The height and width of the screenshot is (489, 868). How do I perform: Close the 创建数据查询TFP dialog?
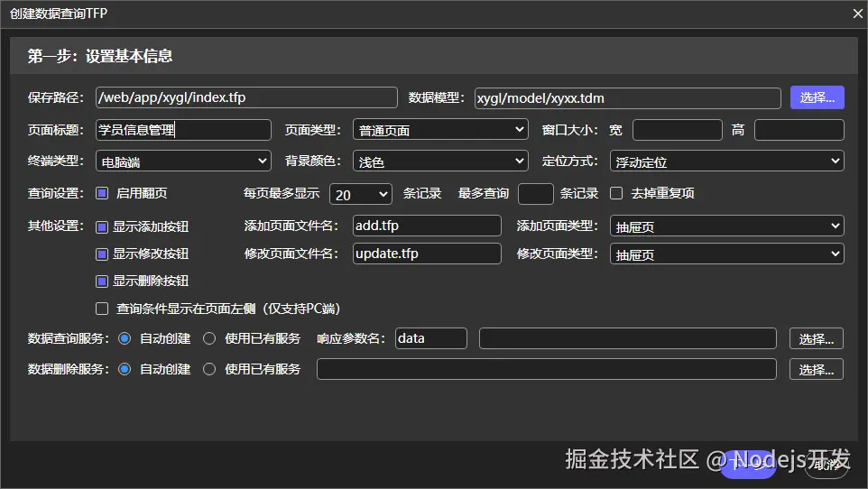(857, 14)
